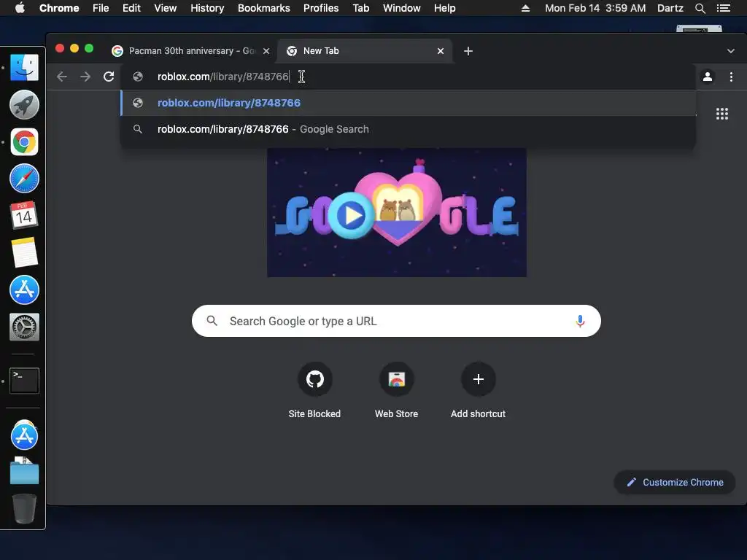Click the eject icon in menu bar
This screenshot has width=747, height=560.
[x=525, y=8]
